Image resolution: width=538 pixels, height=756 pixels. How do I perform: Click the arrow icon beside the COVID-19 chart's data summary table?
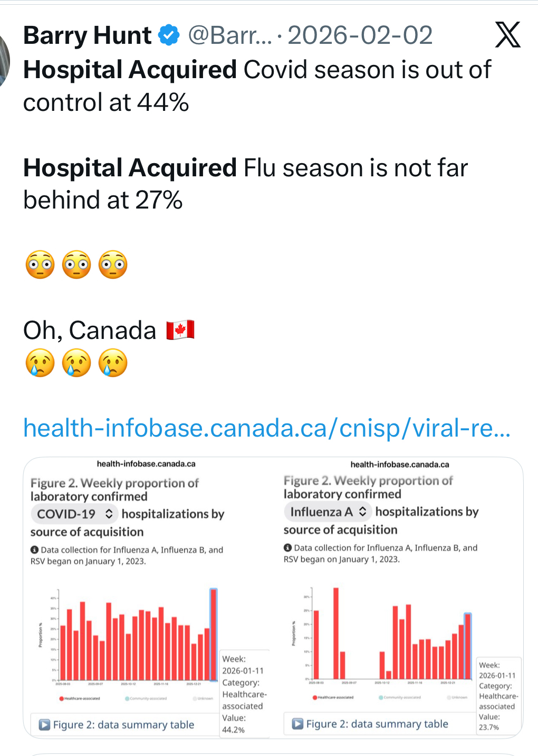[45, 725]
